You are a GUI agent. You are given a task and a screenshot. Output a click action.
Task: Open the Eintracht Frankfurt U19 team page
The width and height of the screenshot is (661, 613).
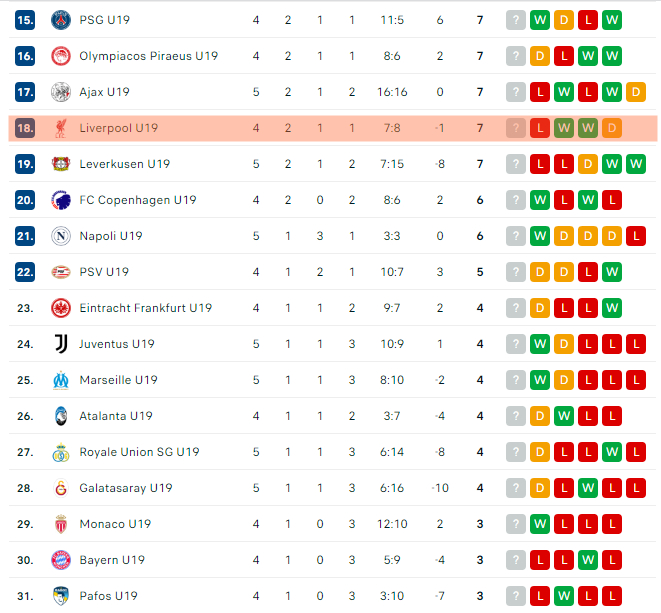(x=145, y=308)
